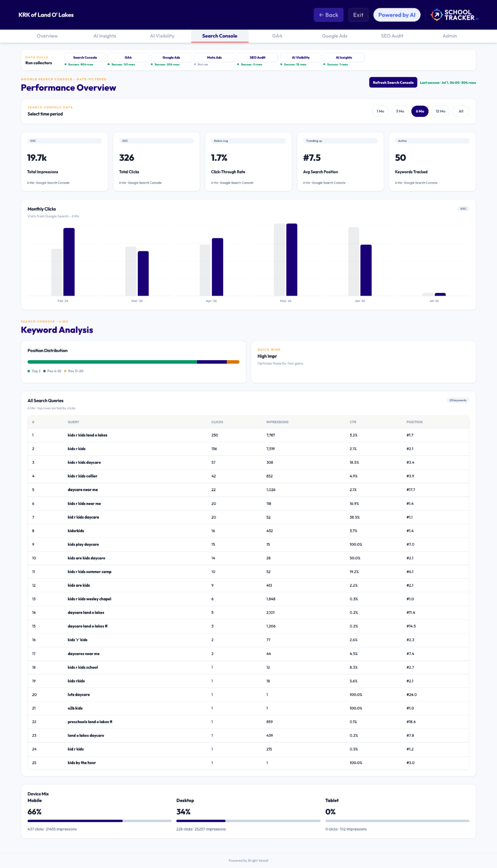Image resolution: width=497 pixels, height=868 pixels.
Task: Select the 3 Mo time period
Action: pos(400,111)
